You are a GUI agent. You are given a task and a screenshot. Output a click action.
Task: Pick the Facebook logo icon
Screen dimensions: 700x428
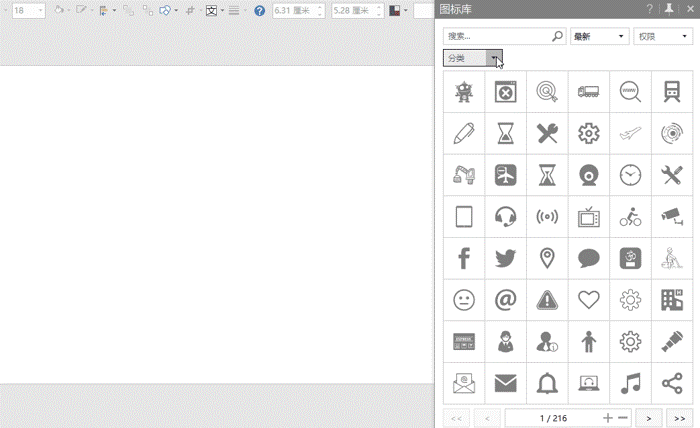click(464, 258)
